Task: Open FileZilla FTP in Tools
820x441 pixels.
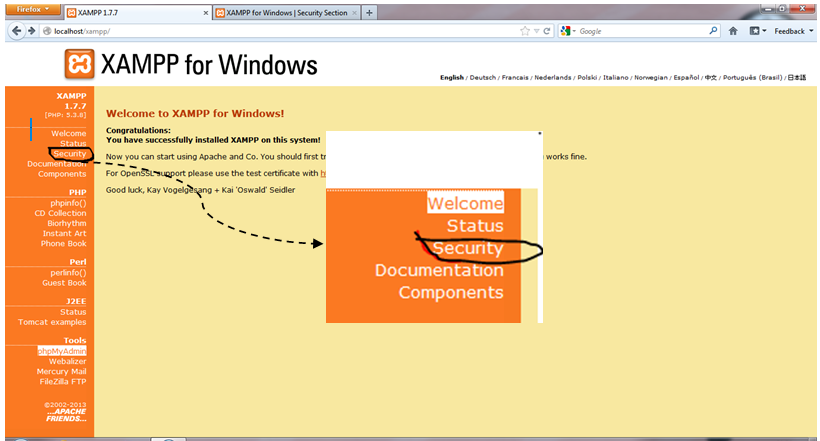Action: tap(63, 382)
